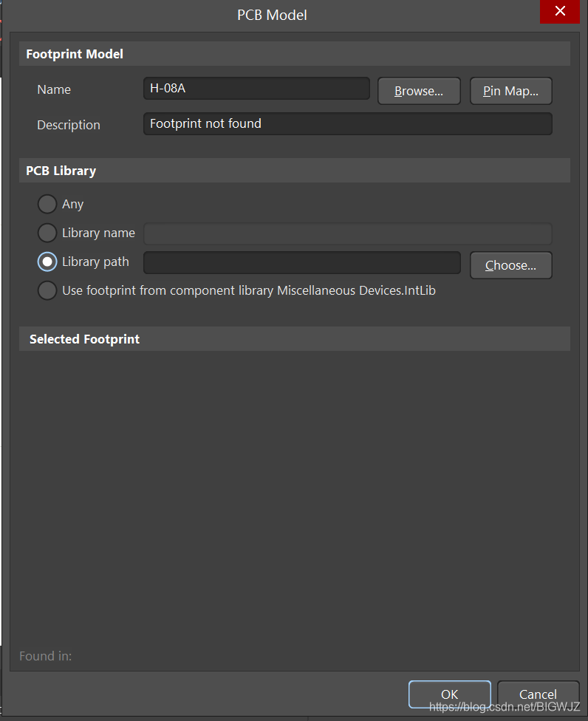This screenshot has height=721, width=588.
Task: Select the Any library radio option
Action: pyautogui.click(x=47, y=204)
